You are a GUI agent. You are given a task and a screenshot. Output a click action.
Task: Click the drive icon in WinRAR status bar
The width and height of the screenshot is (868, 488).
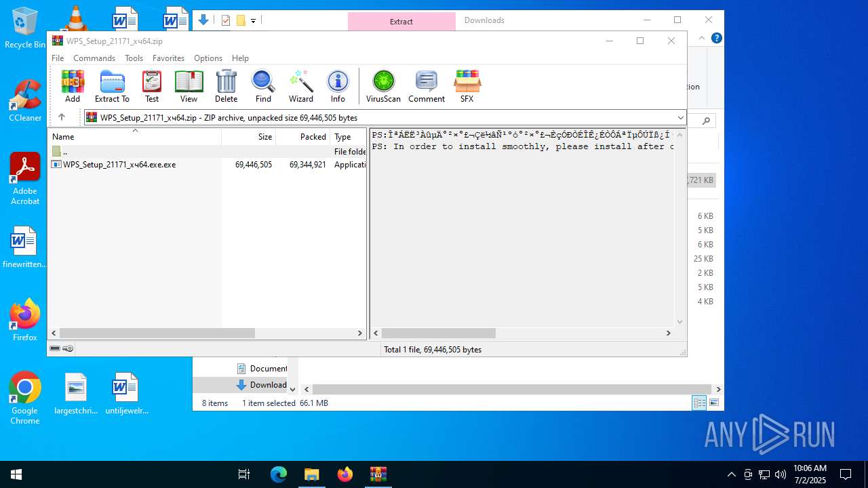click(55, 348)
